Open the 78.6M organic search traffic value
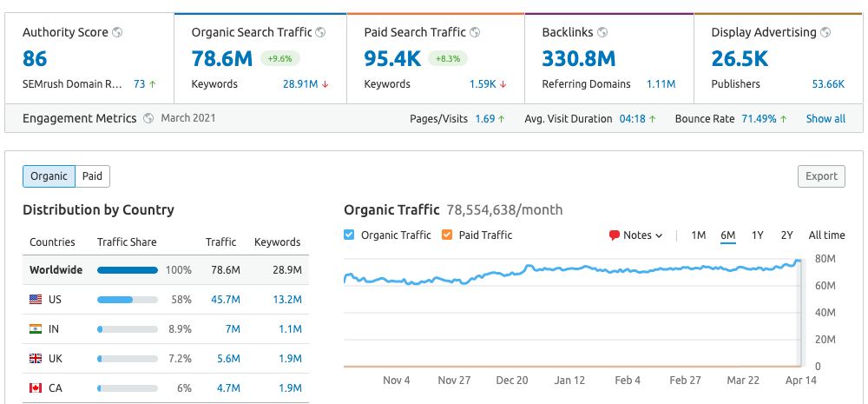This screenshot has width=868, height=404. [x=222, y=59]
